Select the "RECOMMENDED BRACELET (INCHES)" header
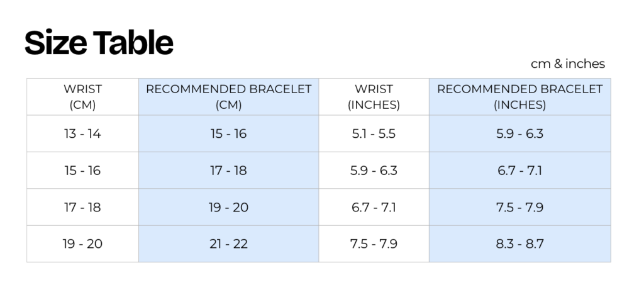 tap(519, 97)
